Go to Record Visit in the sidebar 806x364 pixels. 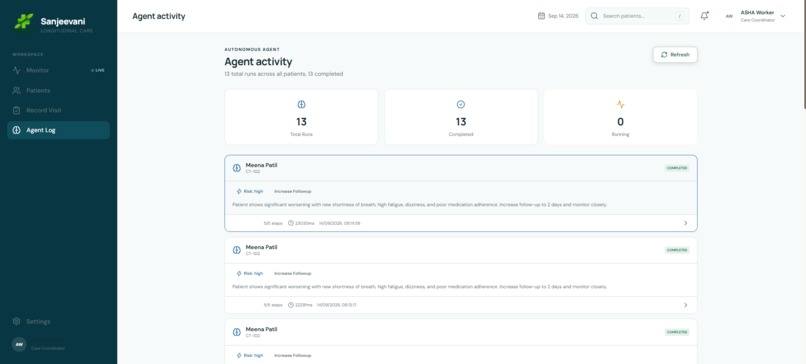coord(58,110)
